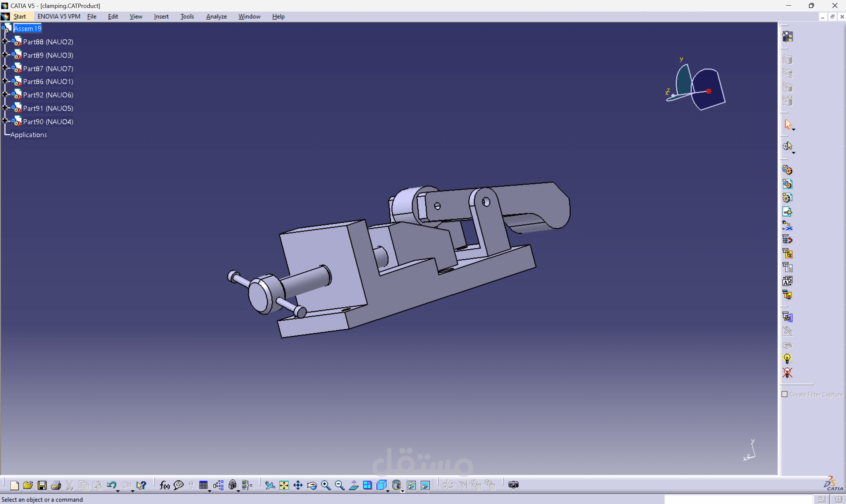The width and height of the screenshot is (846, 504).
Task: Expand the Part92 (NAUO6) tree node
Action: (x=5, y=94)
